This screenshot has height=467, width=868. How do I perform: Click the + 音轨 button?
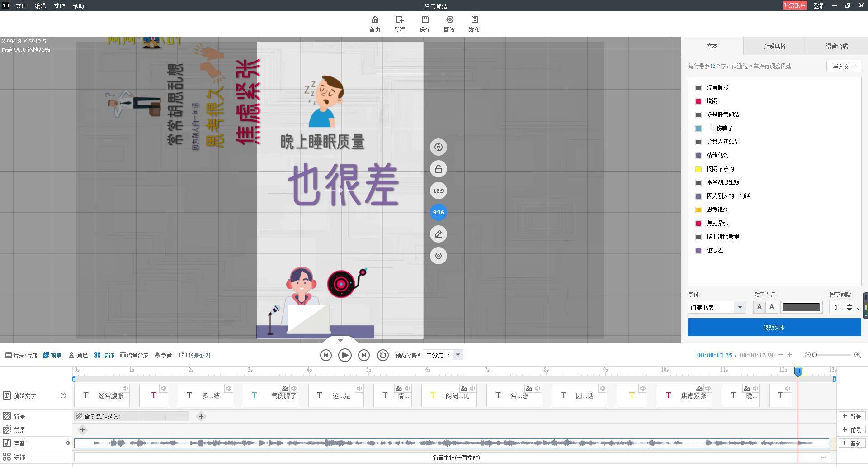(x=852, y=443)
